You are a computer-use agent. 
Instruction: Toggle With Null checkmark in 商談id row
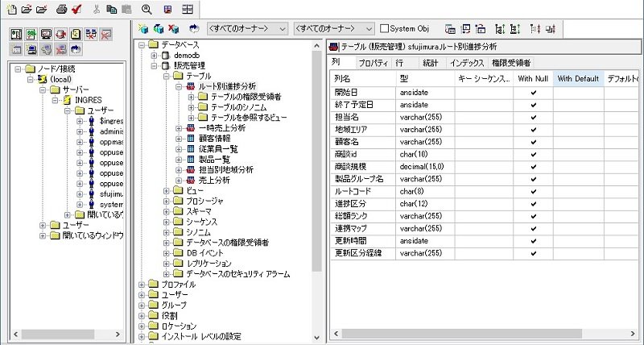pyautogui.click(x=533, y=155)
